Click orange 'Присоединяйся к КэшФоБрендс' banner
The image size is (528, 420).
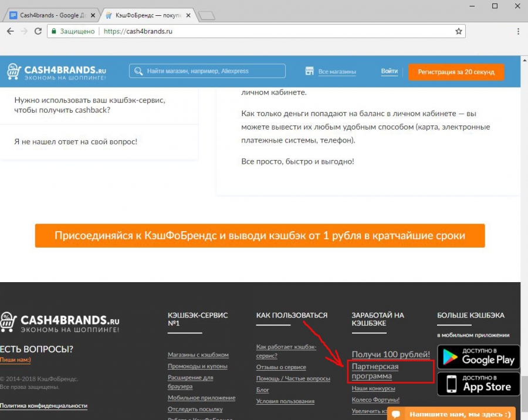(x=260, y=235)
